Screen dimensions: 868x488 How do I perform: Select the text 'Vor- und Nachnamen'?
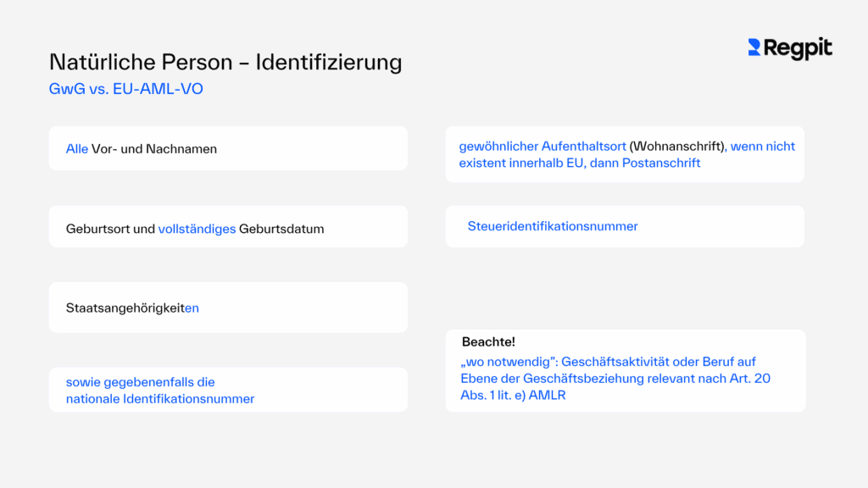154,149
